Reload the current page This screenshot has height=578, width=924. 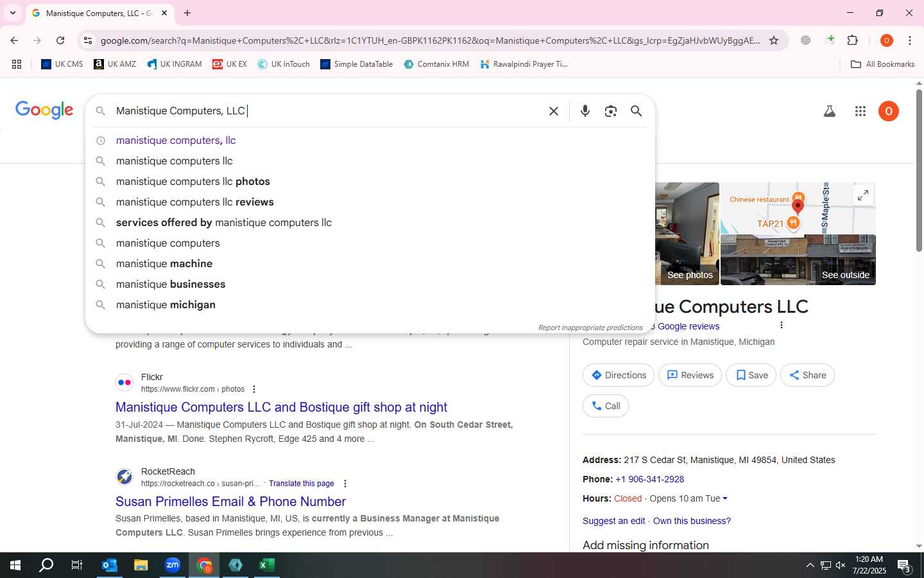coord(60,40)
